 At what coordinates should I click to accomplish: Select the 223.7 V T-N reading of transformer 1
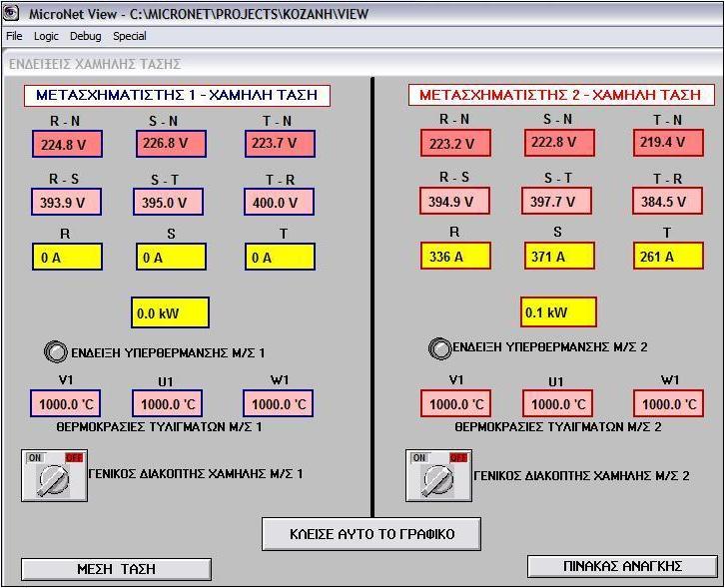(280, 144)
